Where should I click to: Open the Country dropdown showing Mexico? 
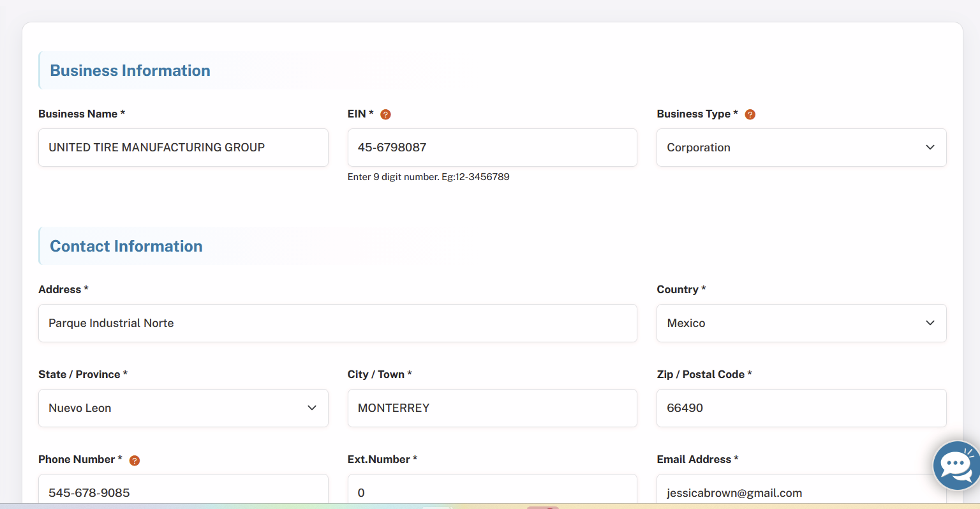801,323
